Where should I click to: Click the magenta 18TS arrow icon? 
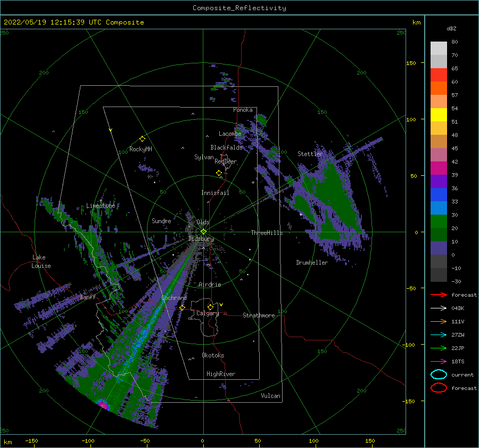tap(439, 362)
